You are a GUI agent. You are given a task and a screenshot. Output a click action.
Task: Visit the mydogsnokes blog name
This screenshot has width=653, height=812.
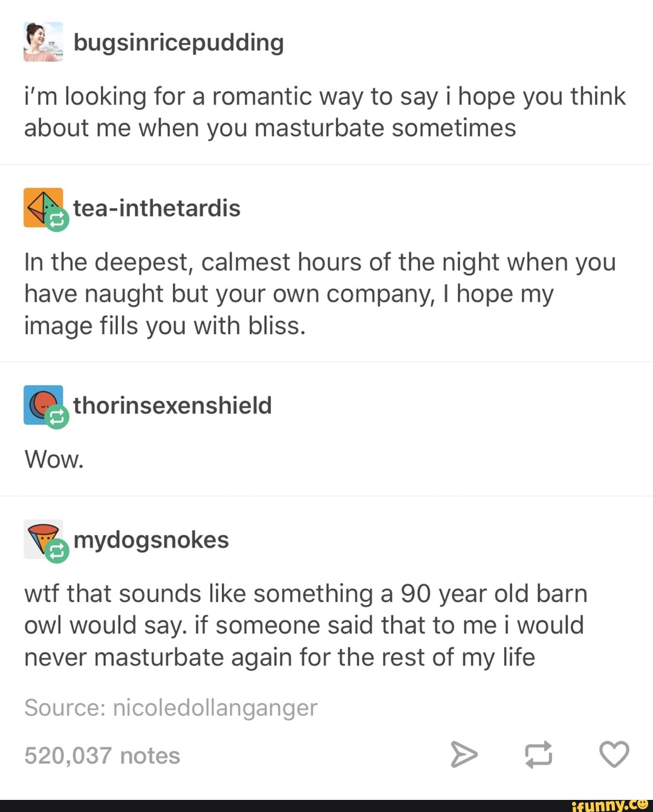pyautogui.click(x=151, y=540)
